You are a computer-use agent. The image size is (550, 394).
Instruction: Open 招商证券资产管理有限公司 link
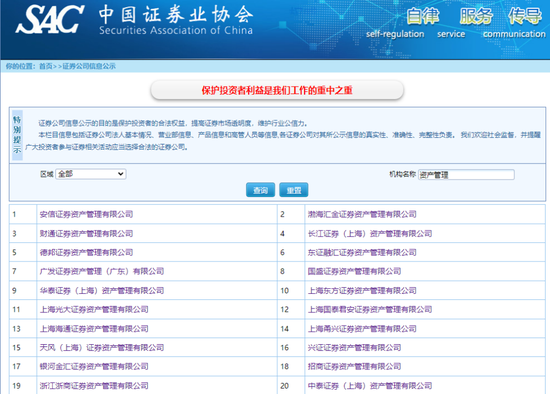354,367
